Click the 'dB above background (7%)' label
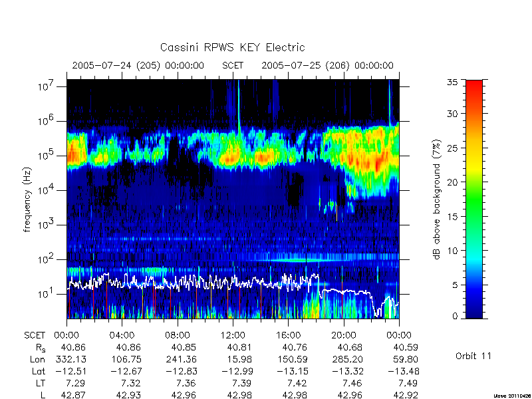 tap(438, 199)
